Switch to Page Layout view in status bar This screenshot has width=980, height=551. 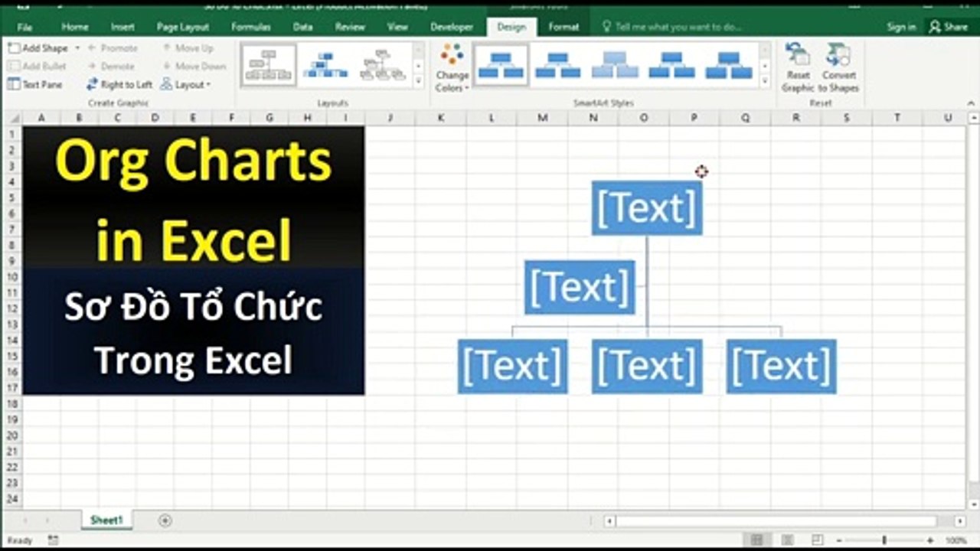coord(787,540)
